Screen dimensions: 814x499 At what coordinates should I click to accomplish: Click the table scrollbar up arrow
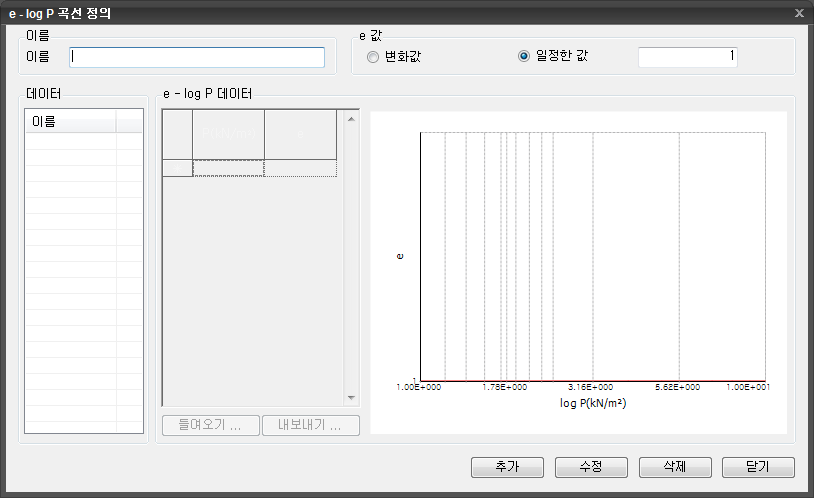tap(351, 119)
